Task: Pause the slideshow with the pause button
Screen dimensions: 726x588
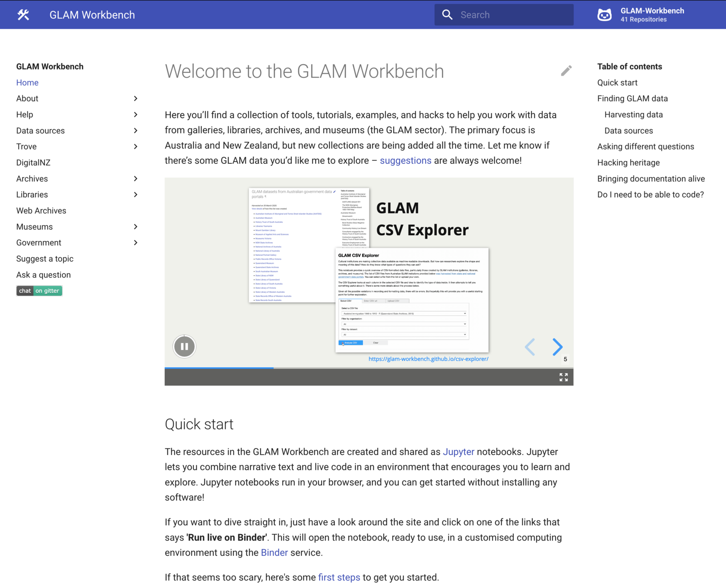Action: point(184,347)
